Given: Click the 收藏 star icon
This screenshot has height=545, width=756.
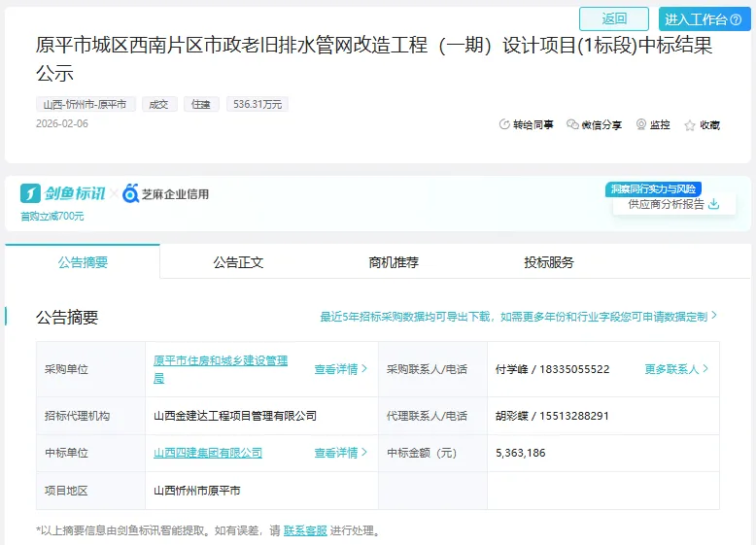Looking at the screenshot, I should pos(690,125).
